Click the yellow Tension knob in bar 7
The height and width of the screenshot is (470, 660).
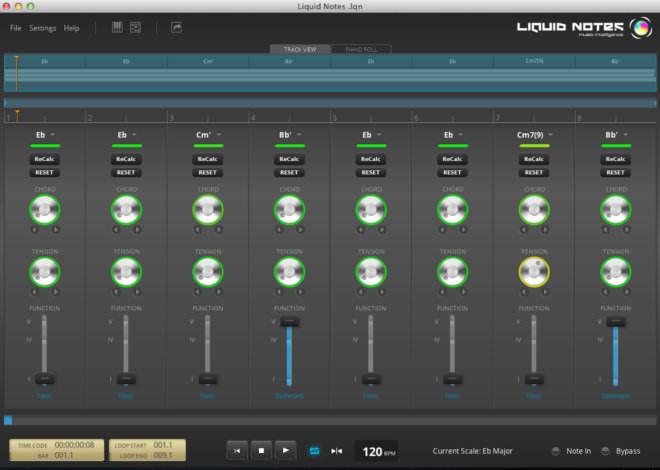pyautogui.click(x=534, y=272)
